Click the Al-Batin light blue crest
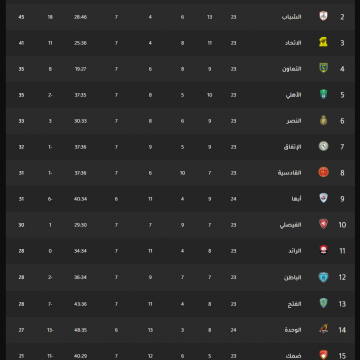360x360 pixels. click(x=323, y=277)
